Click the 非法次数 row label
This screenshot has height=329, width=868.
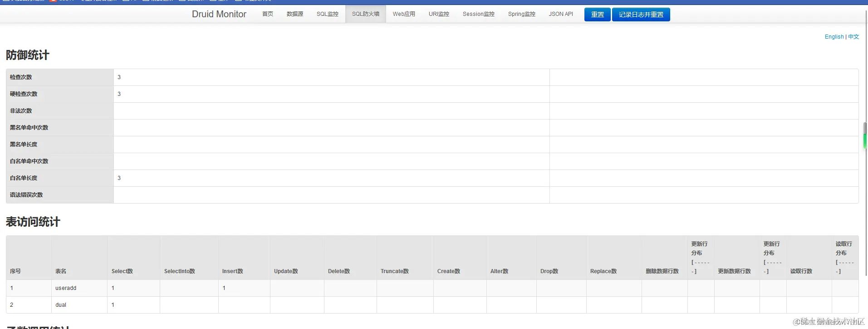click(x=21, y=111)
